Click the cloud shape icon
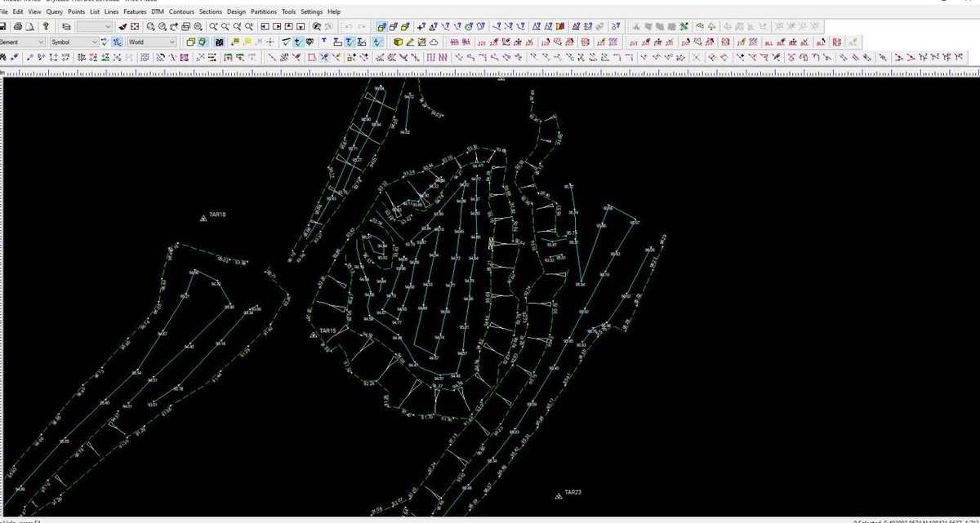Screen dimensions: 980x523 tap(434, 42)
